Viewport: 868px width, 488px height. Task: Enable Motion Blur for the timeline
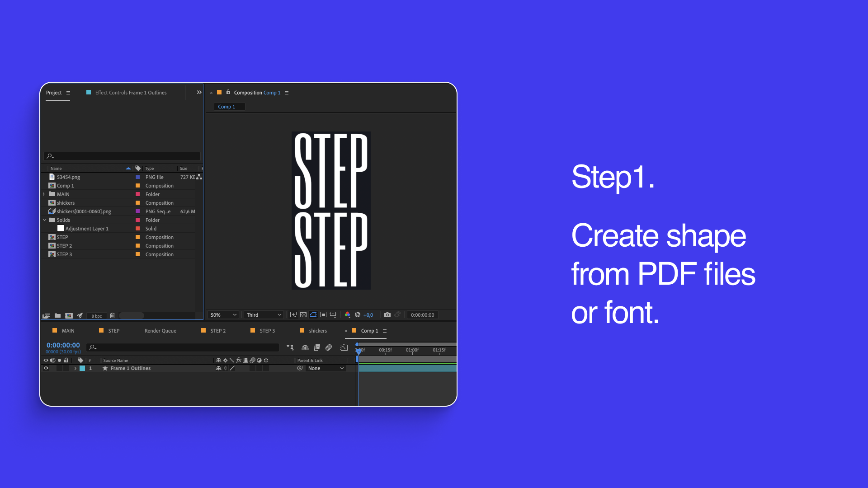click(329, 347)
